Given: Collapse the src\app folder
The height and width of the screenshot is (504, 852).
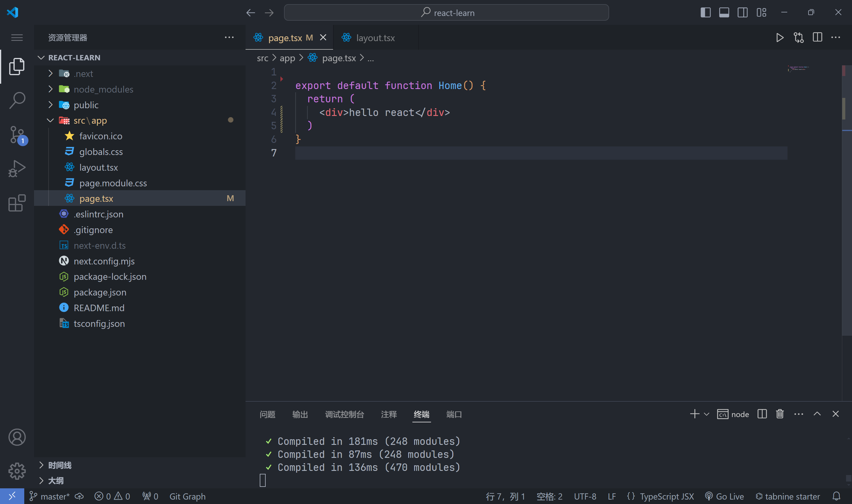Looking at the screenshot, I should tap(51, 121).
